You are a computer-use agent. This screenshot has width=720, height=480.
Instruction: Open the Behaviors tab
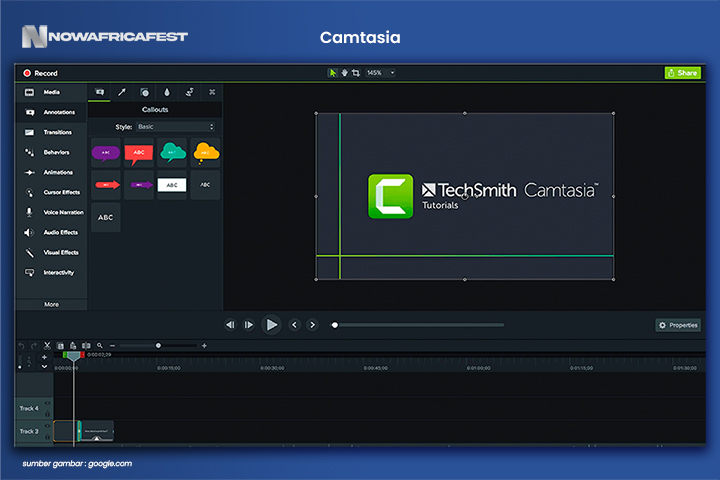51,152
